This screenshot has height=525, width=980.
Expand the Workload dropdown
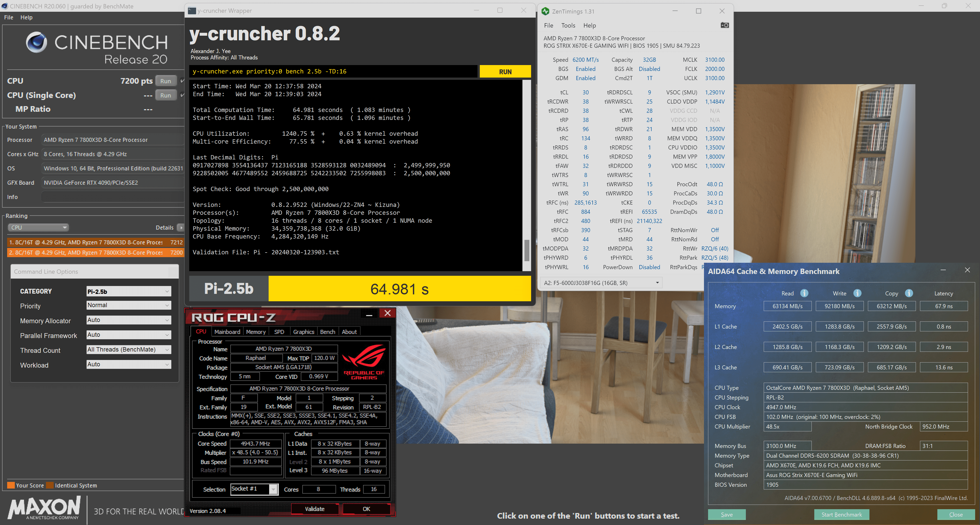pos(129,365)
